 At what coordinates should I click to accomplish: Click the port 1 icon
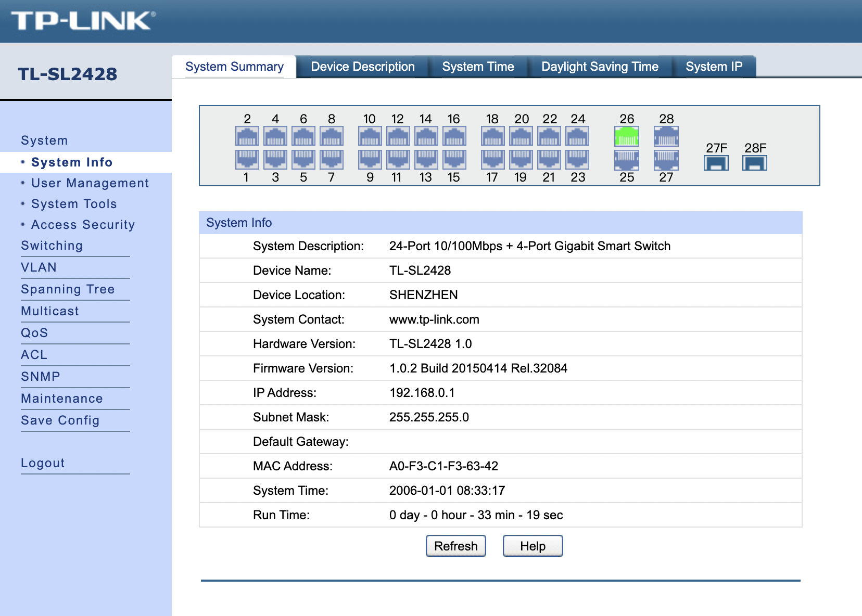pyautogui.click(x=247, y=159)
